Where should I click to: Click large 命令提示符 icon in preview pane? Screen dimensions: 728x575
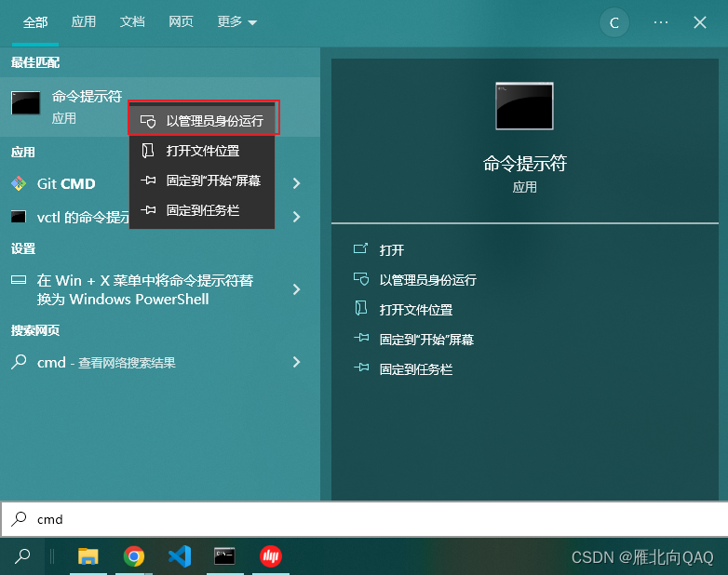coord(525,106)
